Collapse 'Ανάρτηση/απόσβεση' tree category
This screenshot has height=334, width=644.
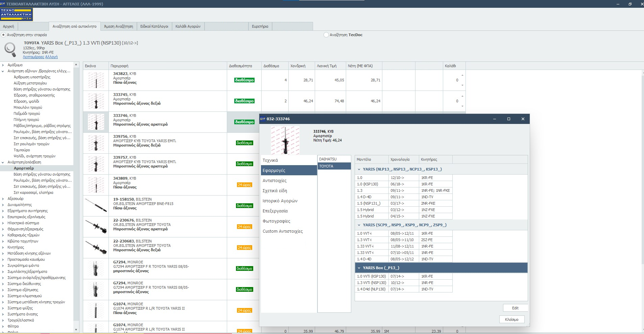click(3, 162)
